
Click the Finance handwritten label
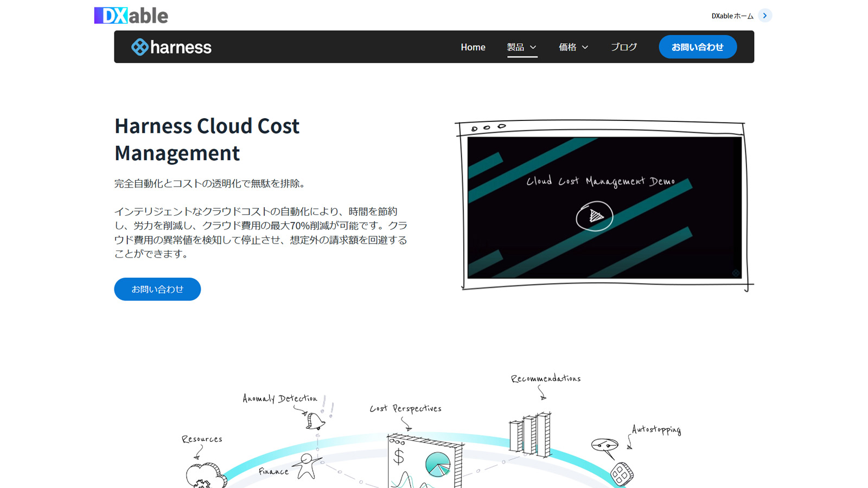click(273, 472)
